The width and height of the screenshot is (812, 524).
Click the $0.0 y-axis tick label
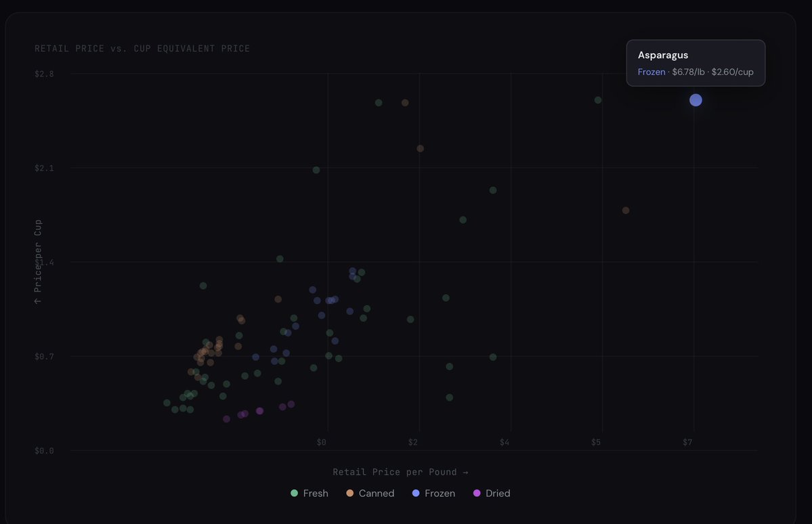tap(44, 451)
